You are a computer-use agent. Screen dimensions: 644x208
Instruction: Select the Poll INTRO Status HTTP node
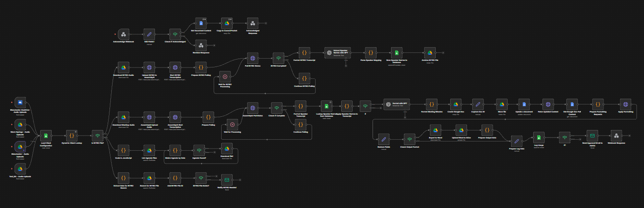[x=252, y=58]
